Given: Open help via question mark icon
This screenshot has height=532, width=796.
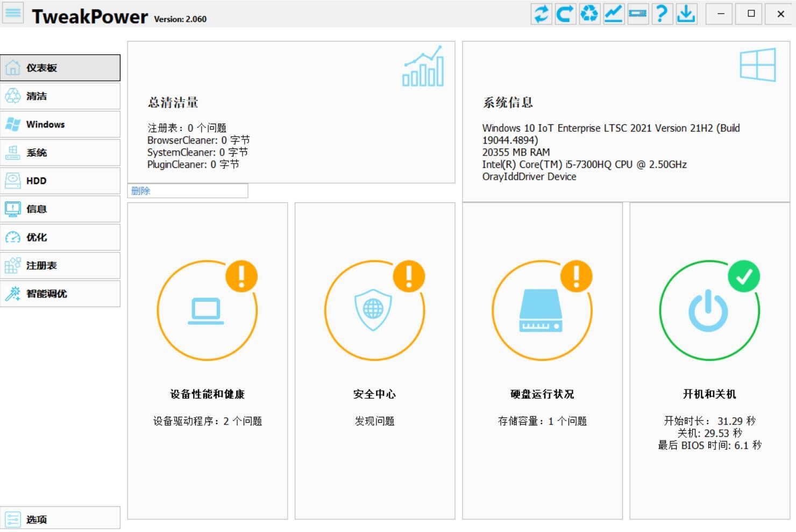Looking at the screenshot, I should click(662, 13).
